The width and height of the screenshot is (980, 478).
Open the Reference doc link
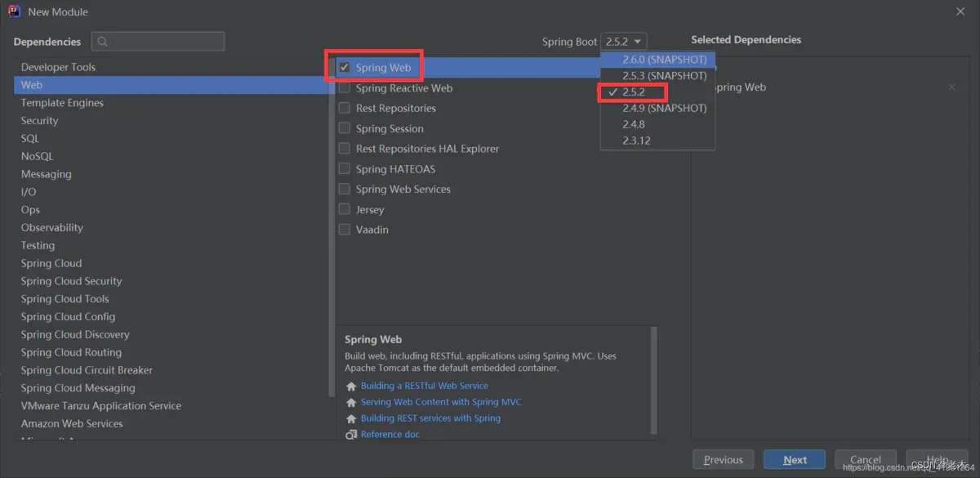[x=390, y=435]
